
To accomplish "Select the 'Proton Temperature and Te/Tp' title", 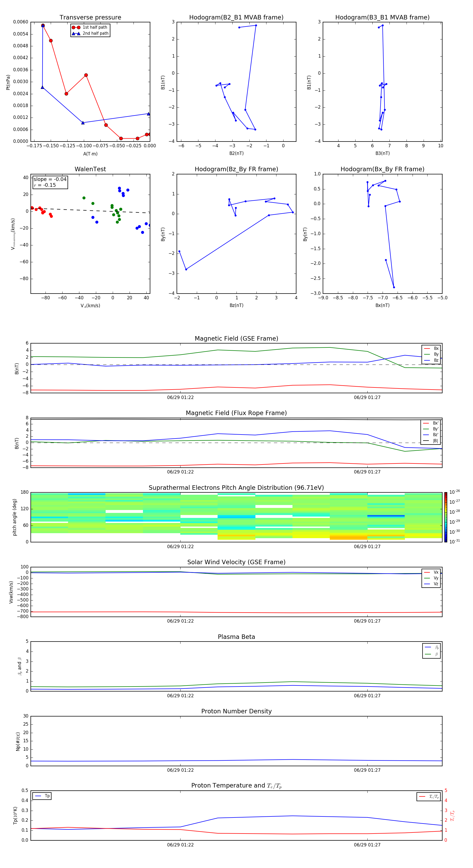I will pyautogui.click(x=236, y=786).
